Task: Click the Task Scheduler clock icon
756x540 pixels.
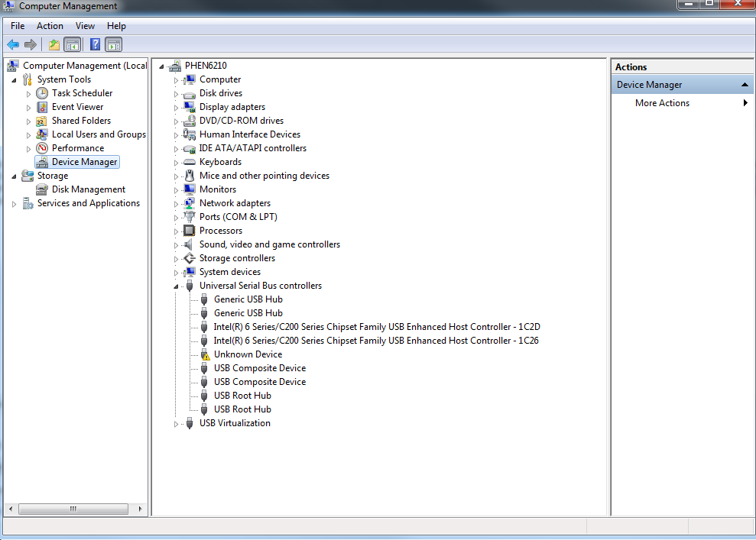Action: (x=42, y=93)
